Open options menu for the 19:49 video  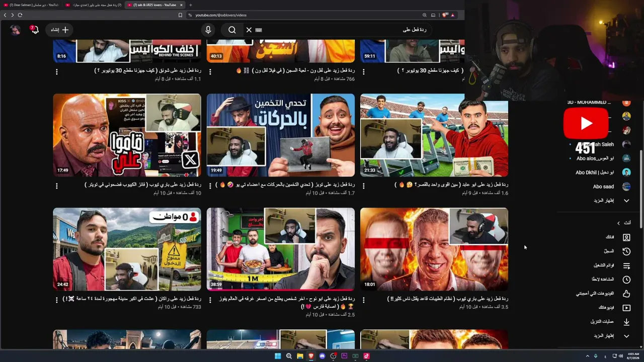coord(210,186)
